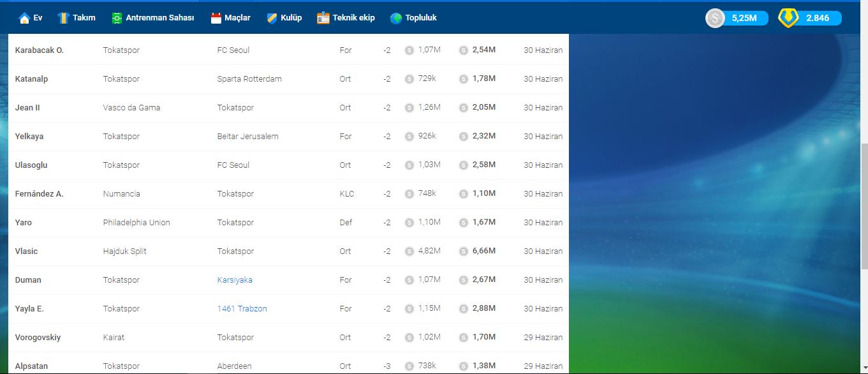Screen dimensions: 868x374
Task: Click 29 Haziran date in Vorogovskiy row
Action: click(543, 337)
